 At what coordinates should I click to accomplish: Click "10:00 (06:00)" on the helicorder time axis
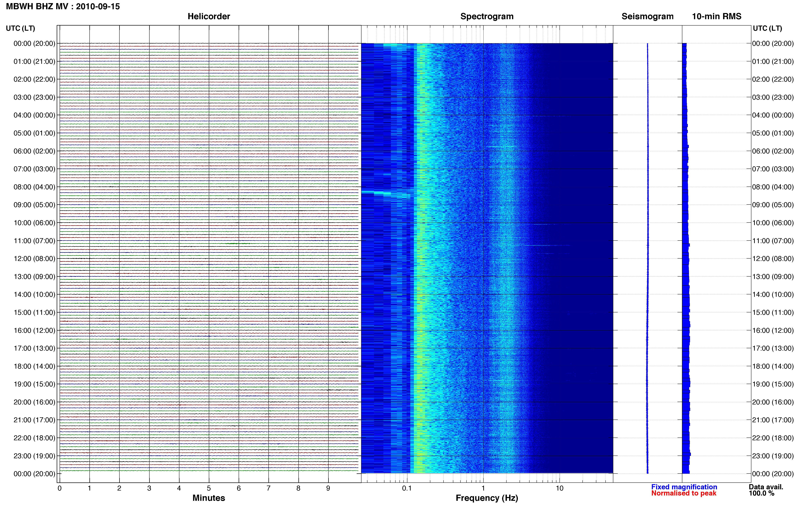tap(34, 223)
